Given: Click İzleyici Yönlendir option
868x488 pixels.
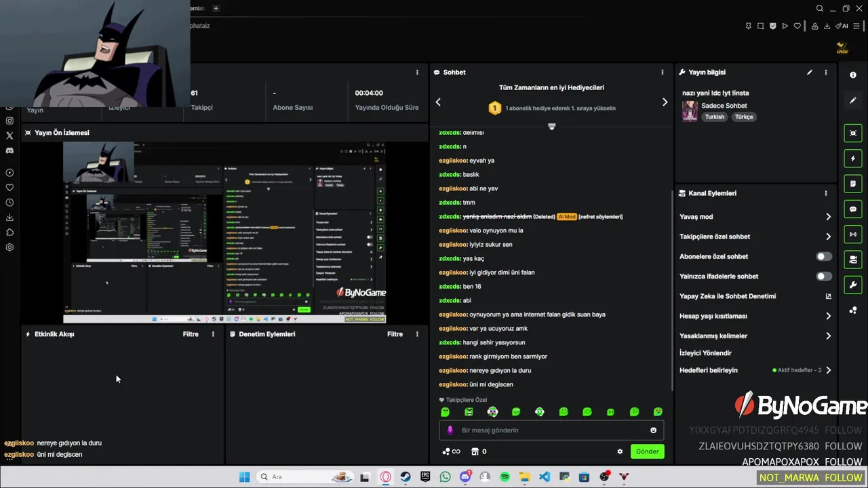Looking at the screenshot, I should click(705, 353).
